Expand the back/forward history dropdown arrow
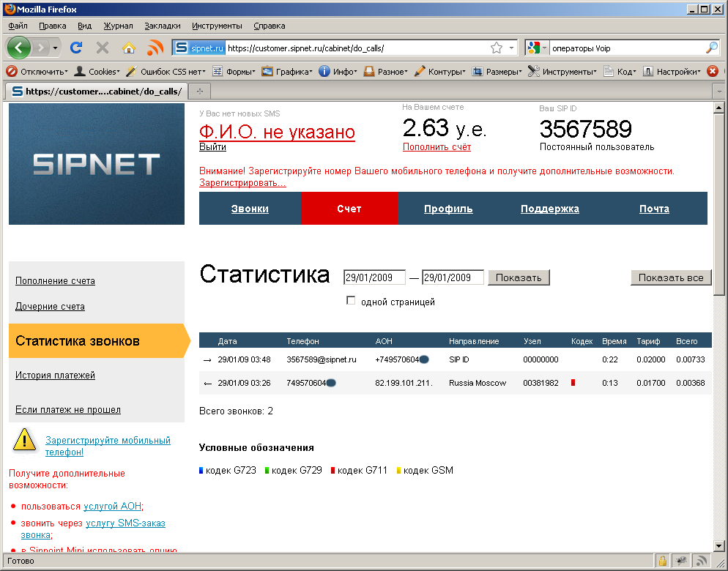Viewport: 728px width, 571px height. 55,48
